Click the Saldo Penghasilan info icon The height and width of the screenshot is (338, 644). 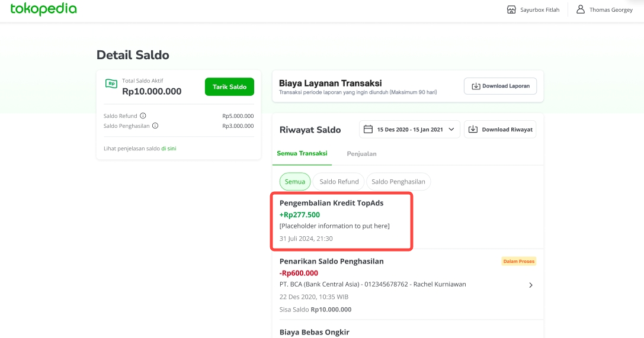[x=155, y=125]
